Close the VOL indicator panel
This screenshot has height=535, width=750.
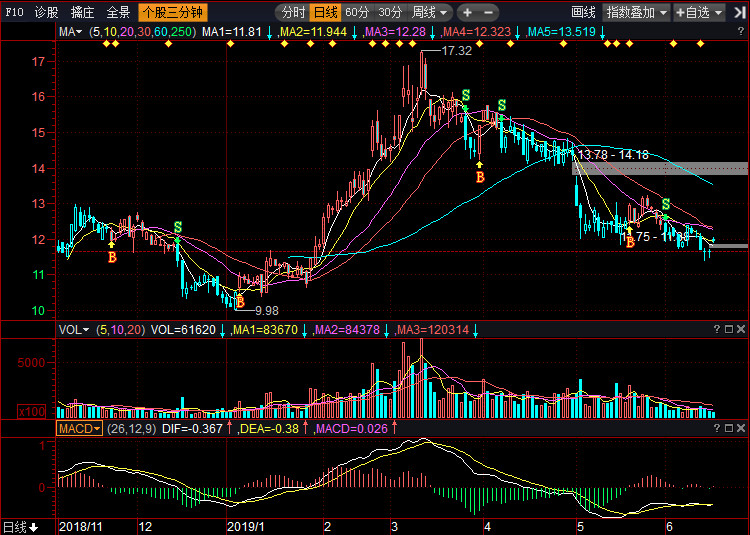click(x=741, y=330)
